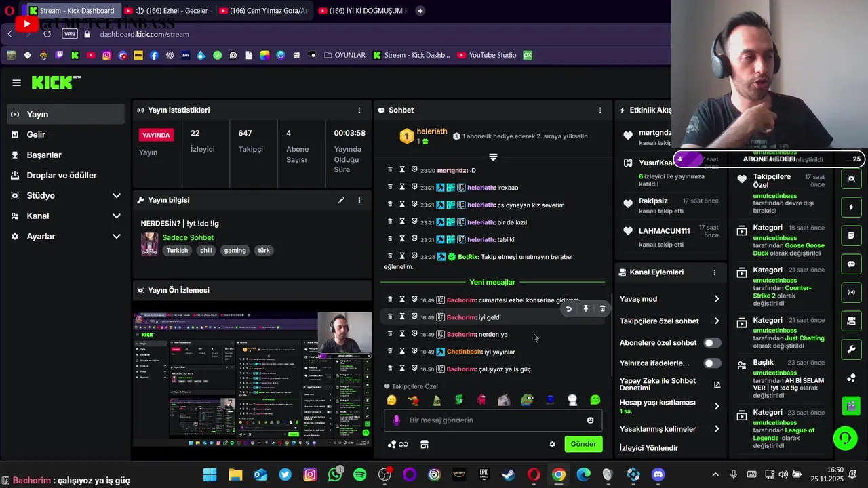Open the broadcast signal widget in right sidebar
Screen dimensions: 868x488
click(x=851, y=293)
